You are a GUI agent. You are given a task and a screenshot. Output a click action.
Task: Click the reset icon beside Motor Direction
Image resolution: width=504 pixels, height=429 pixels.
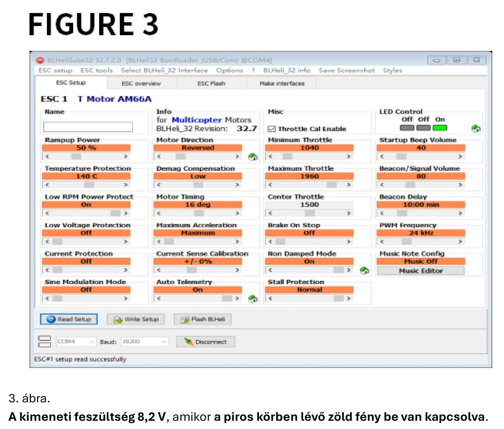point(253,157)
